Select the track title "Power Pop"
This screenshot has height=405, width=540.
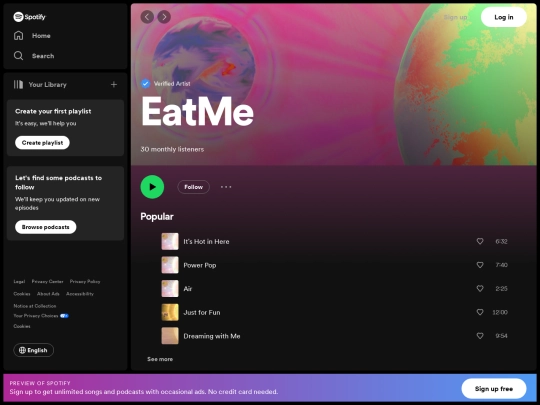click(200, 265)
